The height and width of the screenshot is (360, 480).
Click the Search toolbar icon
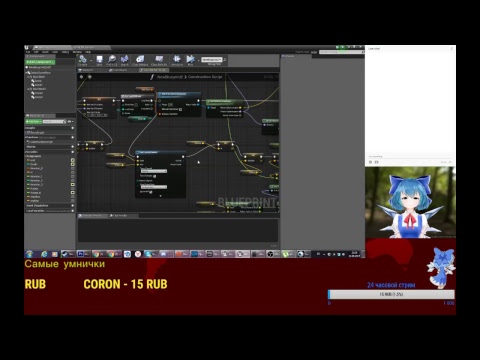pos(124,60)
